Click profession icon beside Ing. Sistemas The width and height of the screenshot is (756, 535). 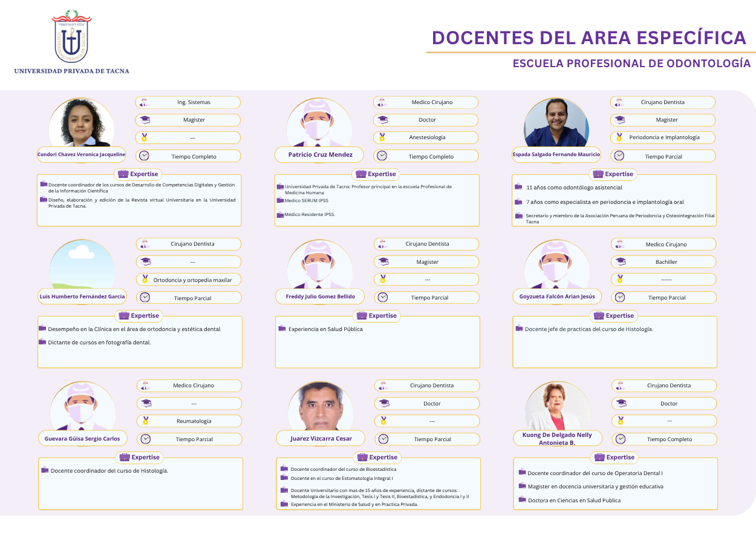144,102
